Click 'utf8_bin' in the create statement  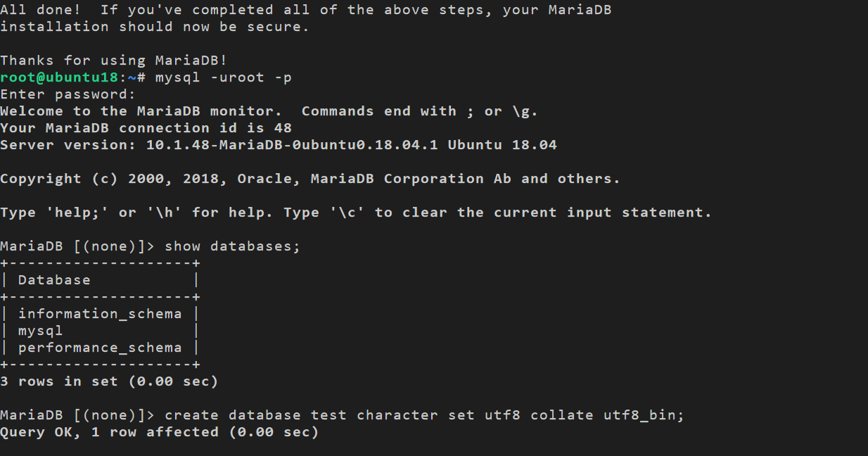[643, 415]
